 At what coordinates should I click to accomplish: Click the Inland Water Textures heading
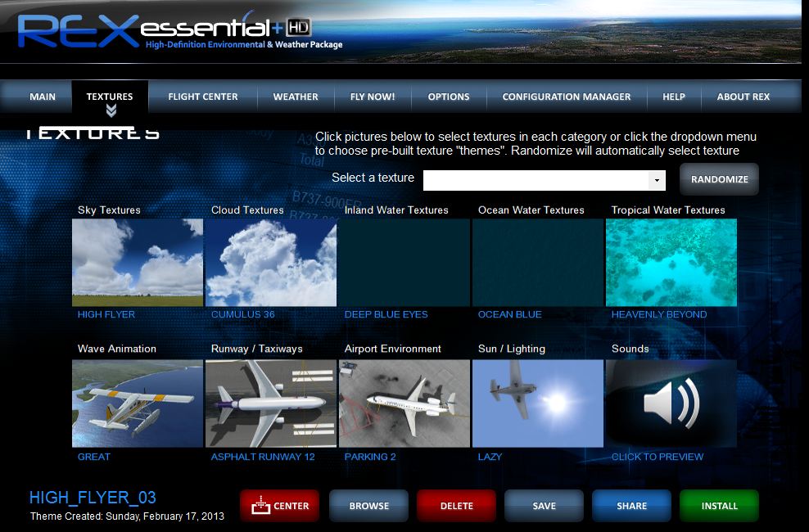coord(396,210)
